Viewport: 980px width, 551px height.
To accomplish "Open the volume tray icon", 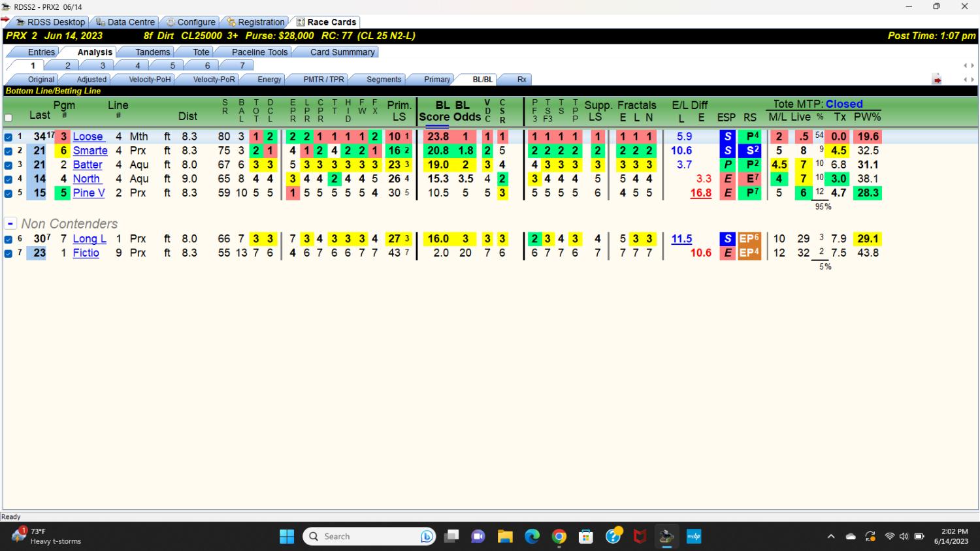I will coord(904,537).
